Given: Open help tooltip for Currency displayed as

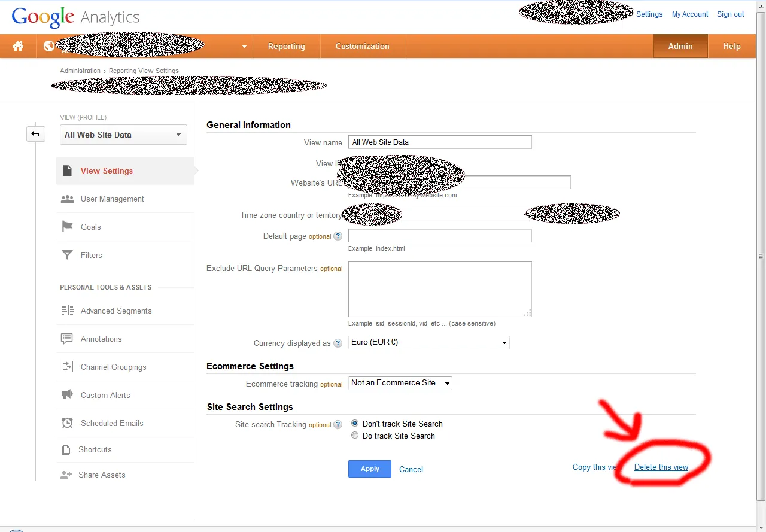Looking at the screenshot, I should 338,343.
